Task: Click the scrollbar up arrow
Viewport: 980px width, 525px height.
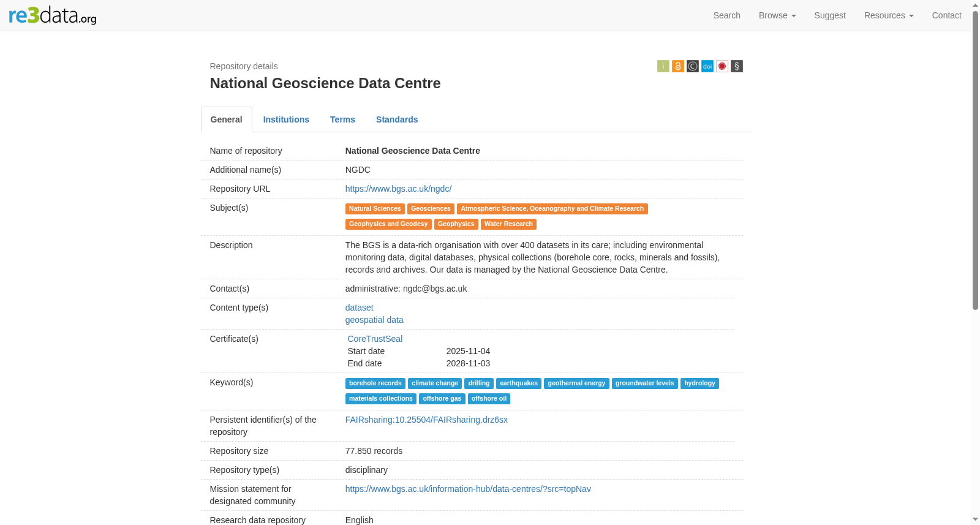Action: point(975,4)
